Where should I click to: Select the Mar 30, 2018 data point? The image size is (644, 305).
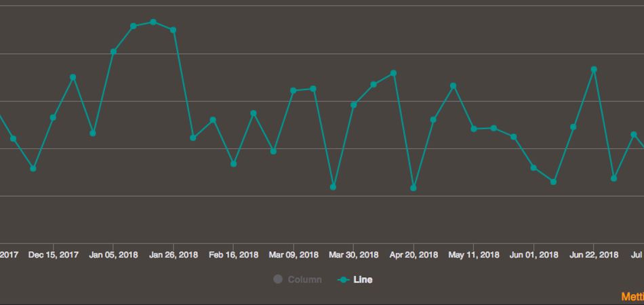click(353, 104)
